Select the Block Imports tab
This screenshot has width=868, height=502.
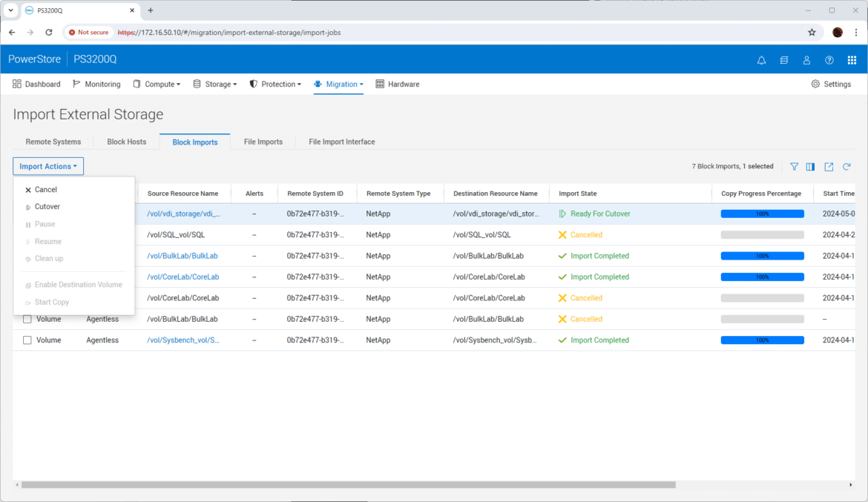[195, 142]
